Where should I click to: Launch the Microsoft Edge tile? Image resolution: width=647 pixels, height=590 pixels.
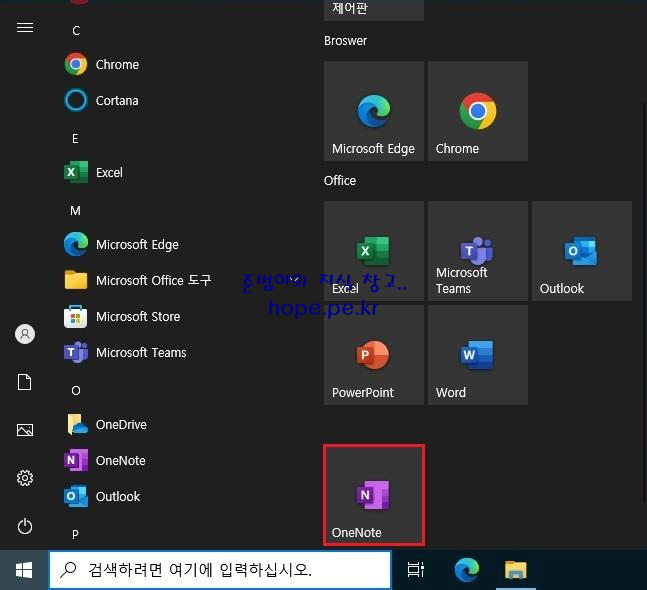[x=374, y=111]
